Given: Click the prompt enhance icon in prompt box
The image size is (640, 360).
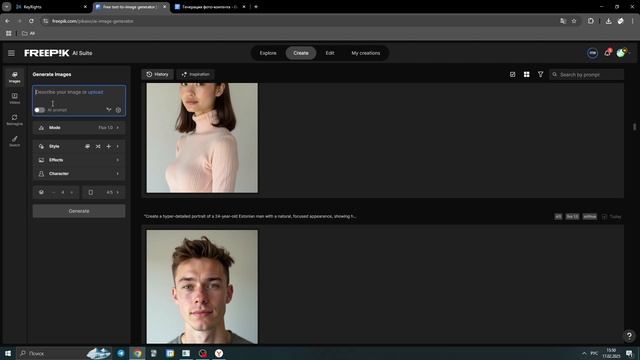Looking at the screenshot, I should pyautogui.click(x=109, y=109).
